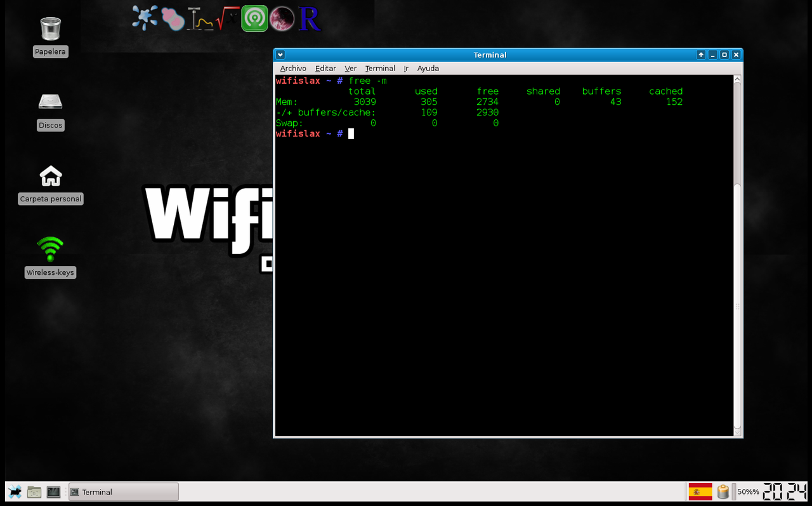This screenshot has height=506, width=812.
Task: Click the '-/+ buffers/cache:' row label
Action: [x=326, y=112]
